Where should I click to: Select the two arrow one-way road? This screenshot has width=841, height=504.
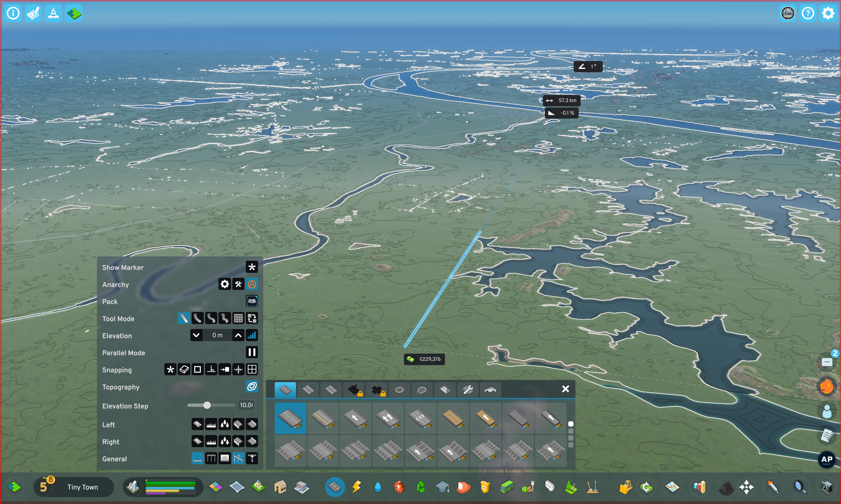tap(388, 418)
